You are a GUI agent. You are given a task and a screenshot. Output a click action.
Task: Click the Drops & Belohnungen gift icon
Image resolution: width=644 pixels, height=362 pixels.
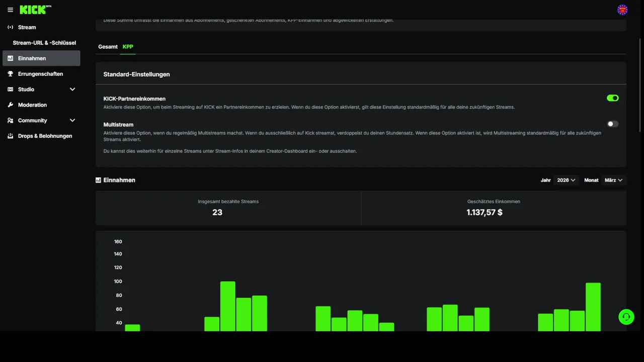pyautogui.click(x=11, y=136)
